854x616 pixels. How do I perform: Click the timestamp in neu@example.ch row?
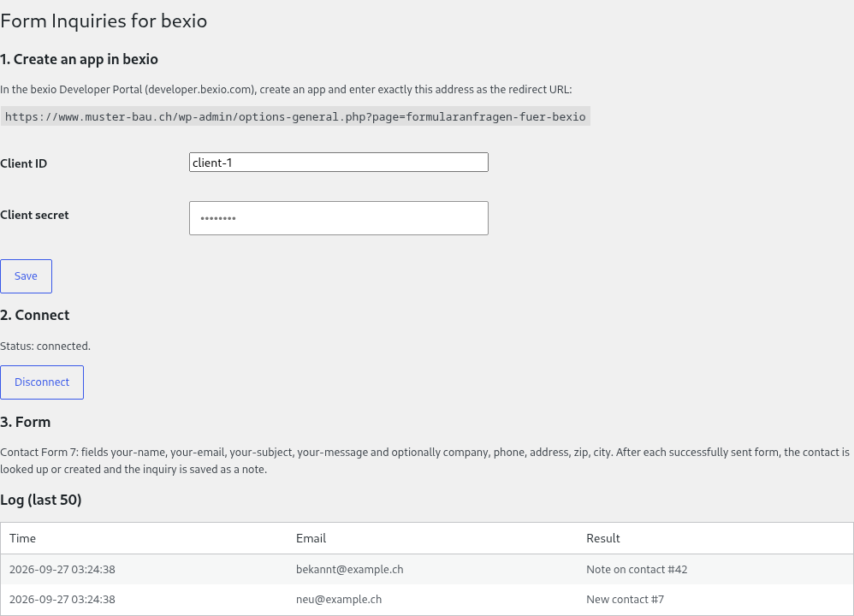pyautogui.click(x=62, y=599)
